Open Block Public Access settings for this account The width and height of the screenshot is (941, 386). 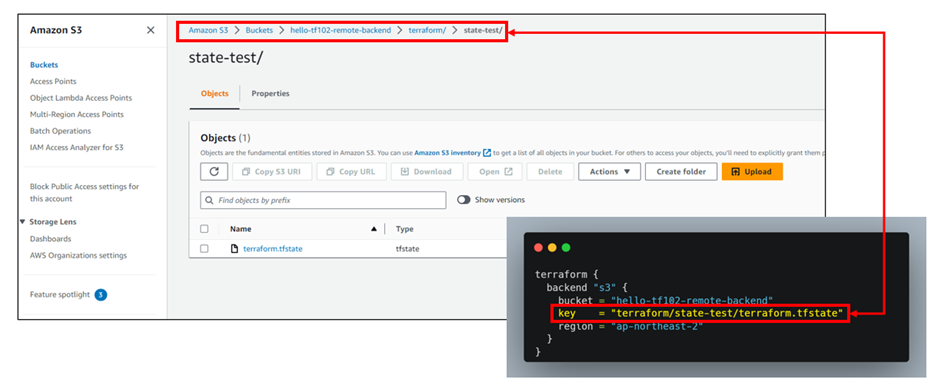coord(85,193)
